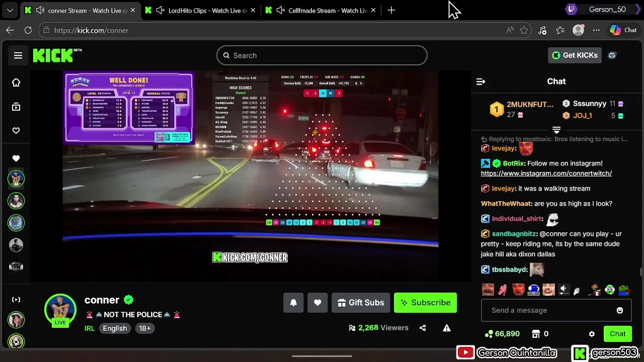Image resolution: width=644 pixels, height=362 pixels.
Task: Toggle notification bell for conner
Action: [293, 303]
